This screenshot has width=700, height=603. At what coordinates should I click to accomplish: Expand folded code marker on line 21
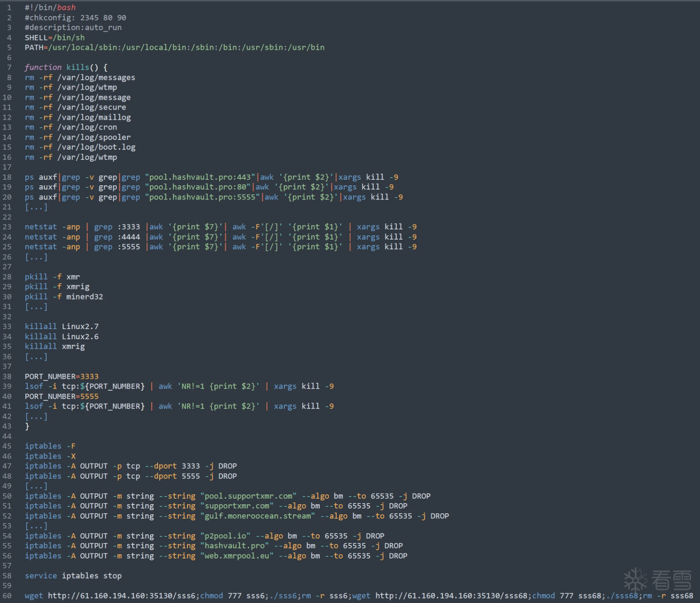tap(36, 207)
